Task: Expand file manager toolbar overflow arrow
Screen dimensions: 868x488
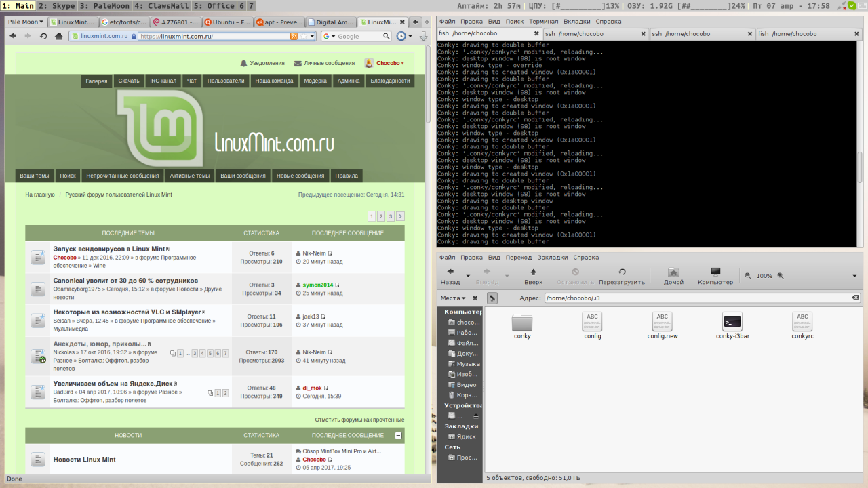Action: [854, 276]
